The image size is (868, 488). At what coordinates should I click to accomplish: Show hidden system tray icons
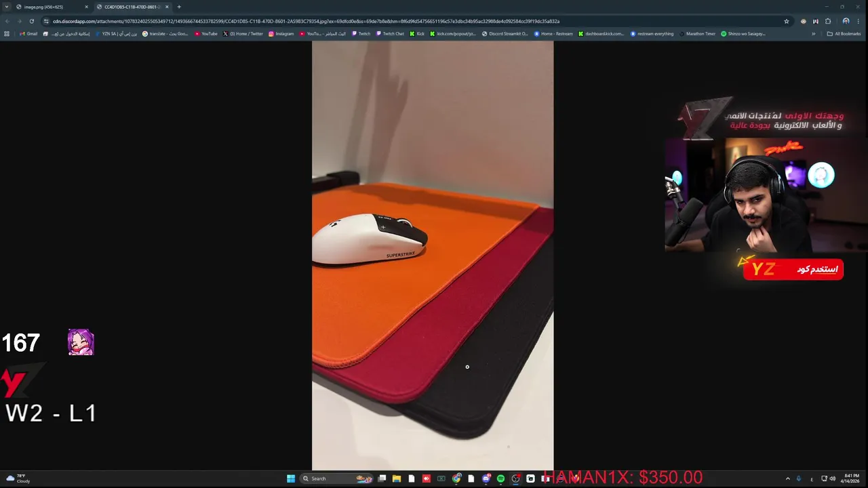787,479
